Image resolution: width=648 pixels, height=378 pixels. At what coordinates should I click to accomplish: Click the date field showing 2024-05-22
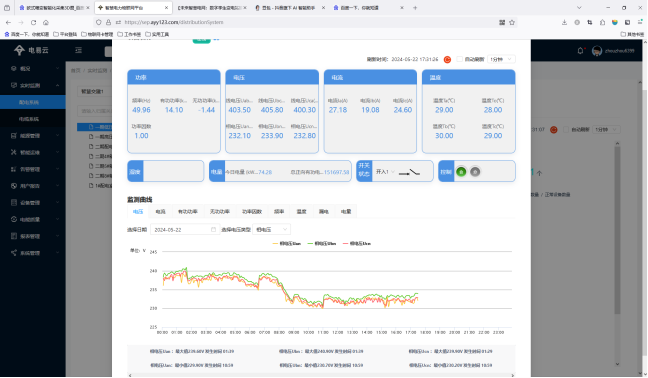coord(185,230)
